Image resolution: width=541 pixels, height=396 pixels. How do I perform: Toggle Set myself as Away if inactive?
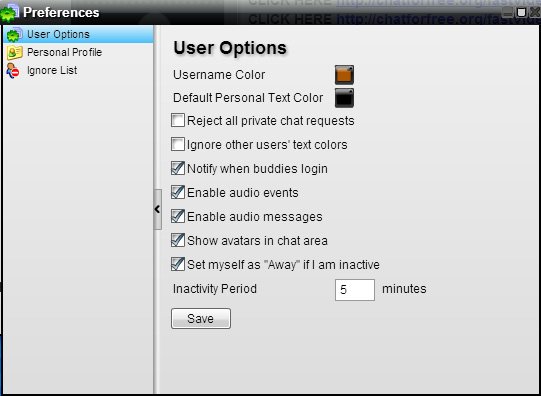click(178, 265)
